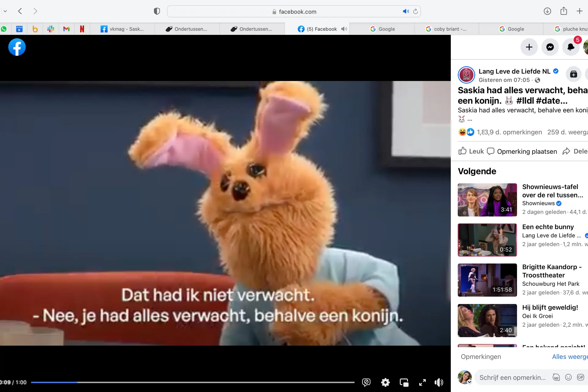Enter fullscreen video mode
This screenshot has height=392, width=588.
[422, 382]
